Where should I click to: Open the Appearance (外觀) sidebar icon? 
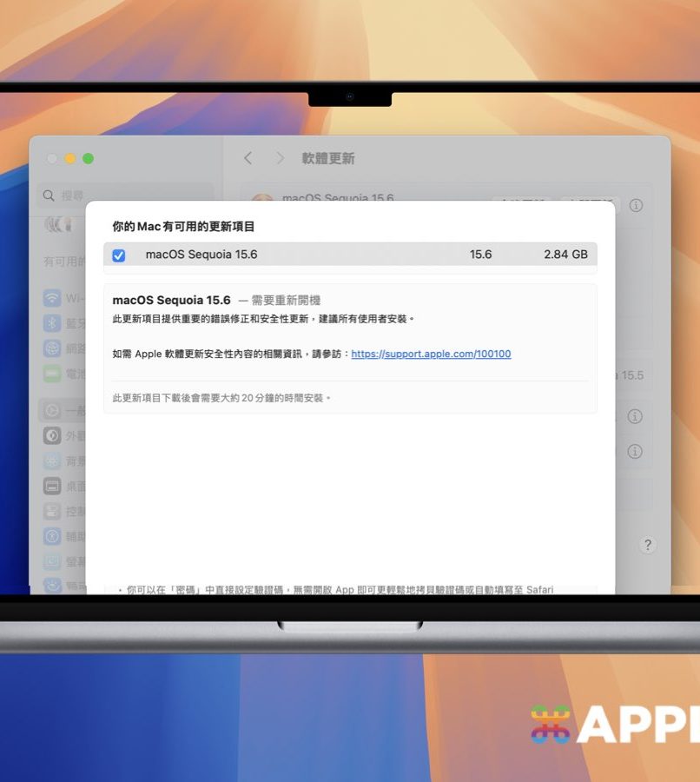coord(52,435)
